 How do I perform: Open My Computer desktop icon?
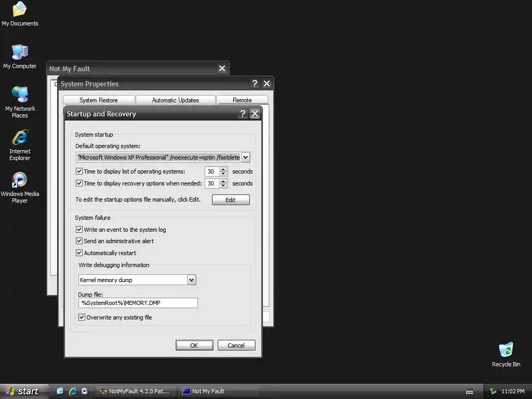[x=20, y=56]
